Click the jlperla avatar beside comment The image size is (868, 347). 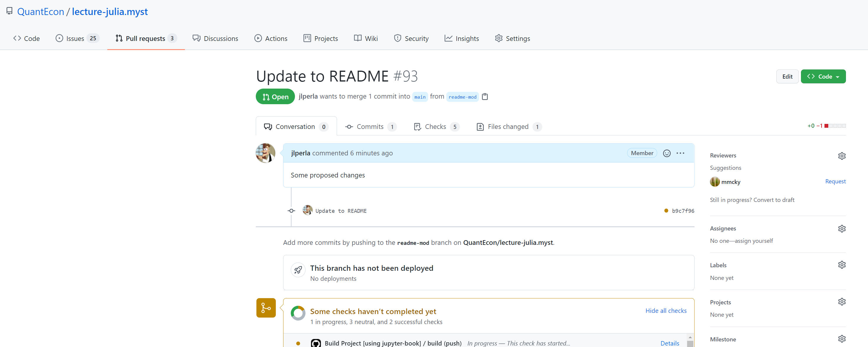pos(266,153)
